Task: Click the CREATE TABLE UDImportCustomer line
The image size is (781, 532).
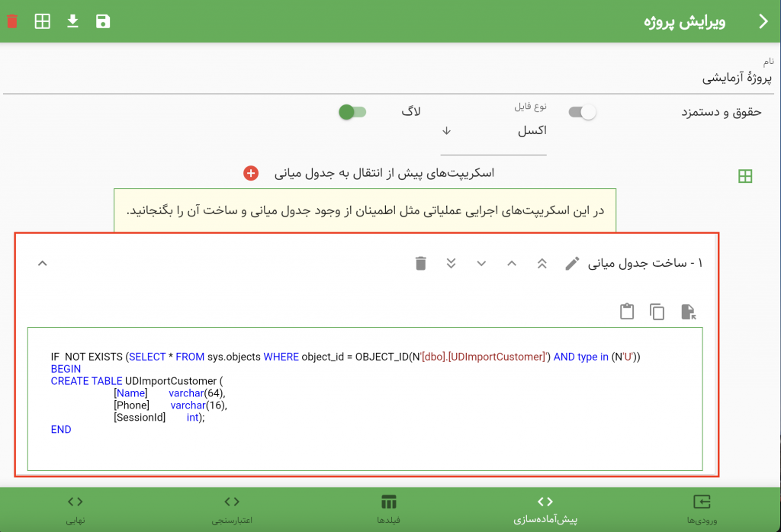Action: [x=137, y=381]
